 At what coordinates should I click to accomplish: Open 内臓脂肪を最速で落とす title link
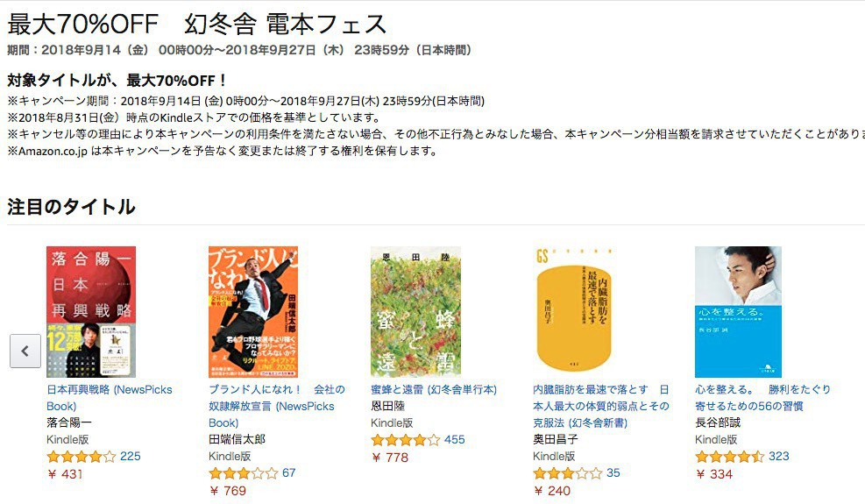[601, 406]
